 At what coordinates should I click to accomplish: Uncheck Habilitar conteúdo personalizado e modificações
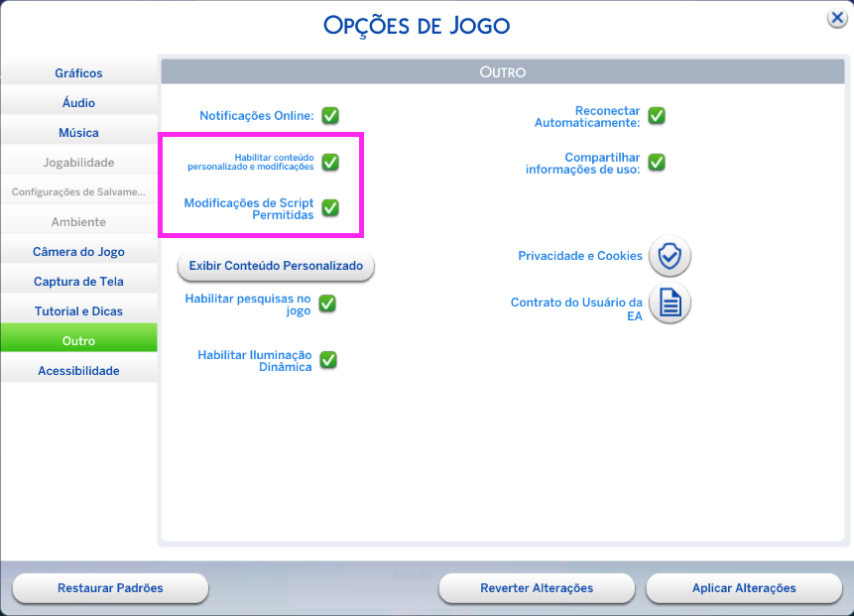coord(330,162)
